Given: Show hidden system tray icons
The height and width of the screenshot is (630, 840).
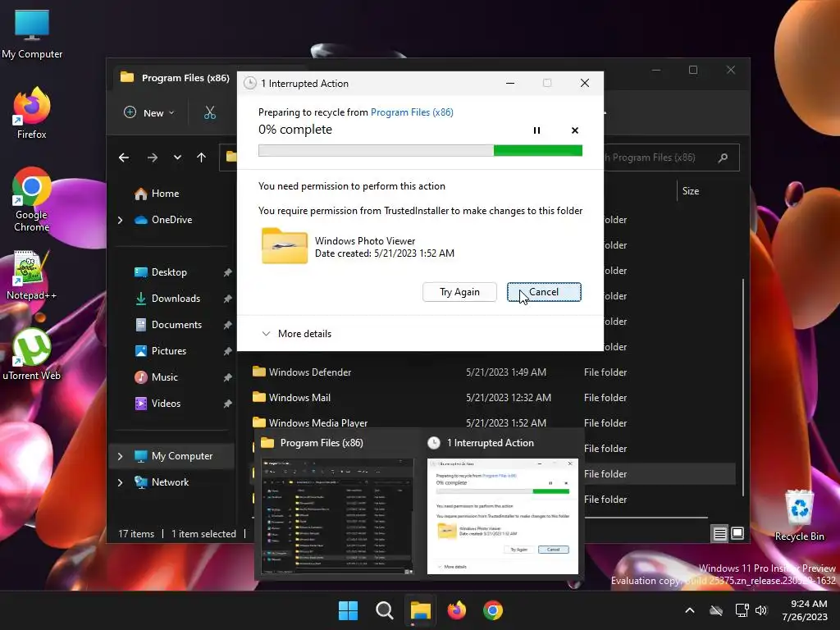Looking at the screenshot, I should [690, 610].
